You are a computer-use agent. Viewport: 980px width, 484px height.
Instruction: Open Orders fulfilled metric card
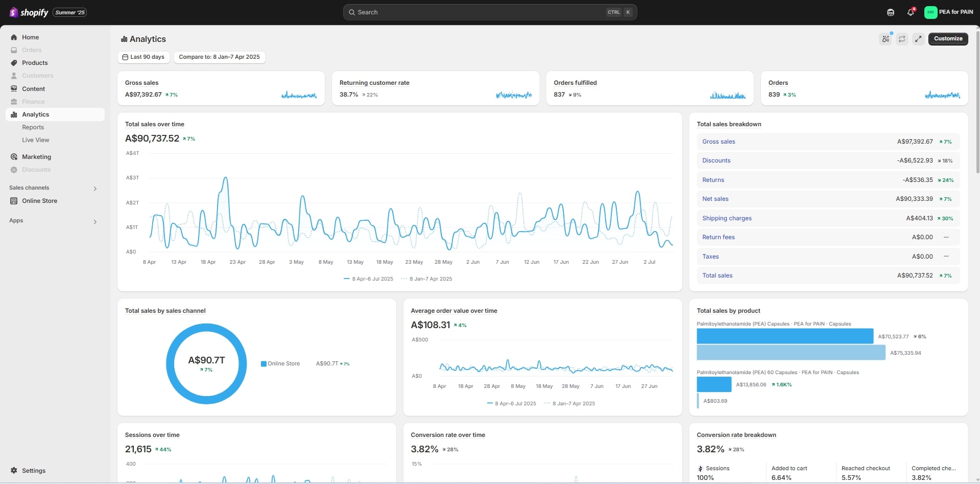650,88
